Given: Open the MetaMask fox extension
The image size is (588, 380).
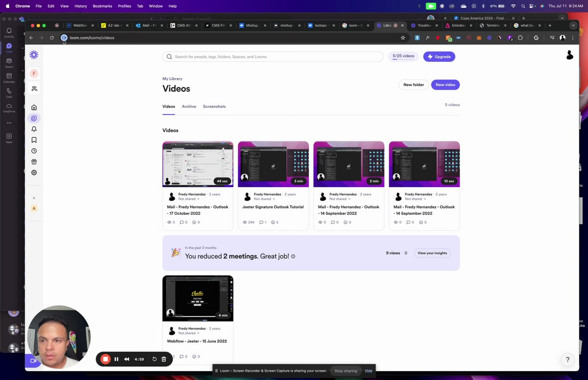Looking at the screenshot, I should [479, 38].
